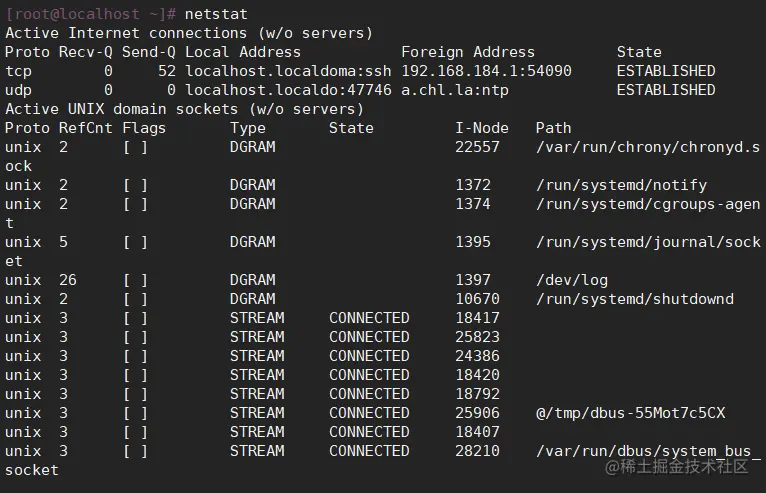
Task: Select the /dev/log socket path
Action: 572,280
